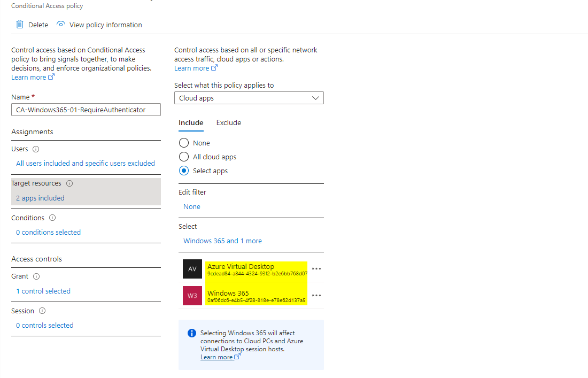Switch to the Include tab
The image size is (588, 378).
[x=191, y=122]
